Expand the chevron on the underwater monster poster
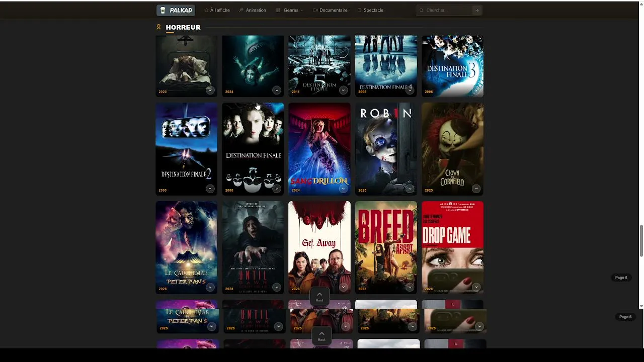Screen dimensions: 644x362 point(277,90)
